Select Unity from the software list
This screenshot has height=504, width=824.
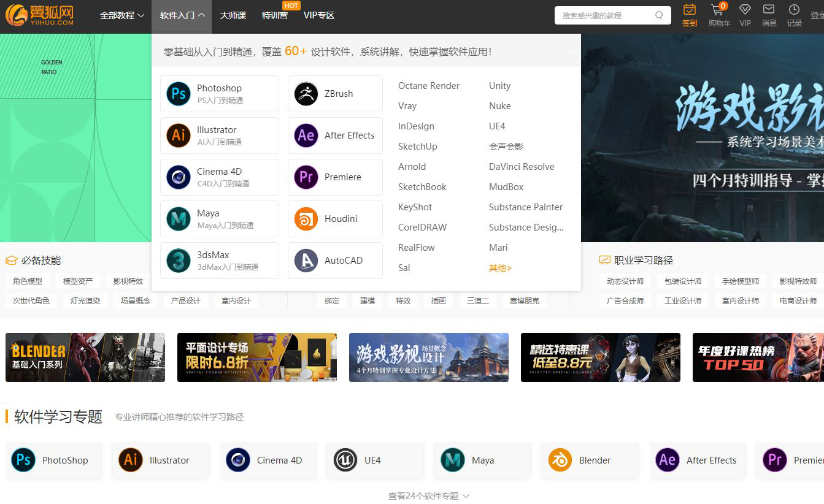(500, 86)
